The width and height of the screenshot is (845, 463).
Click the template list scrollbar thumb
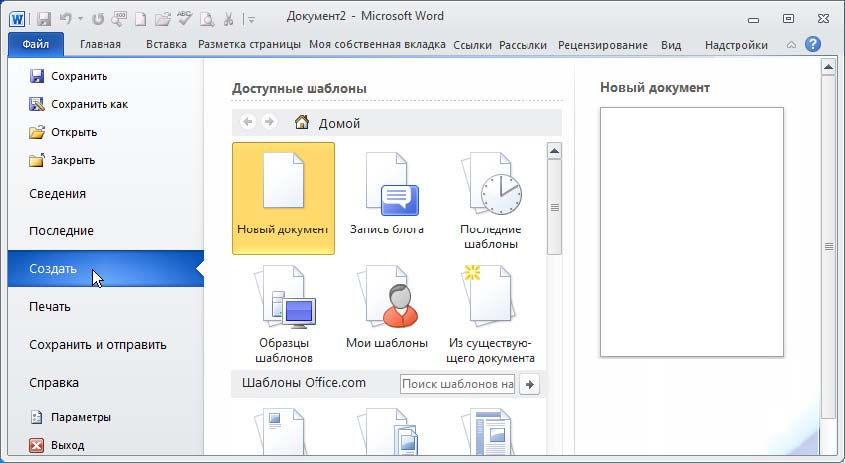click(x=554, y=208)
